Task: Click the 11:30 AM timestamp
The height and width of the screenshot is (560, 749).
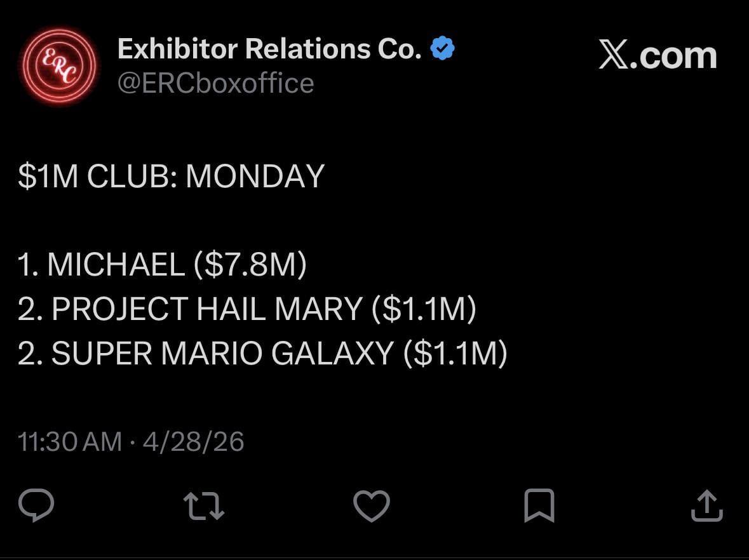Action: click(70, 441)
